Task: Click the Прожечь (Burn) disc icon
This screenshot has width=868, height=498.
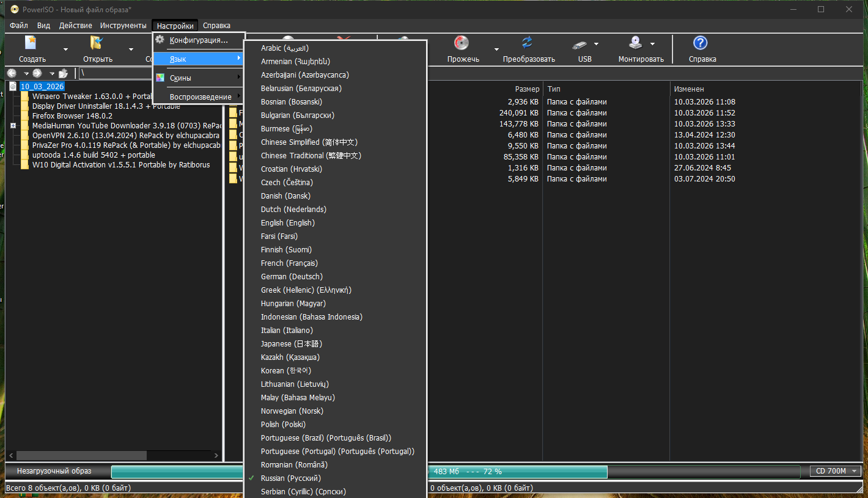Action: tap(462, 43)
